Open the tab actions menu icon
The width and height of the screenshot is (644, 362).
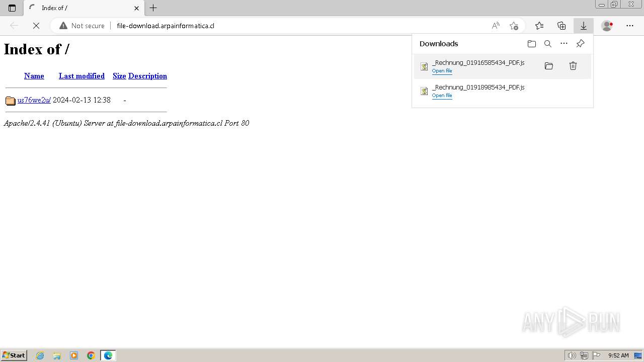[12, 8]
